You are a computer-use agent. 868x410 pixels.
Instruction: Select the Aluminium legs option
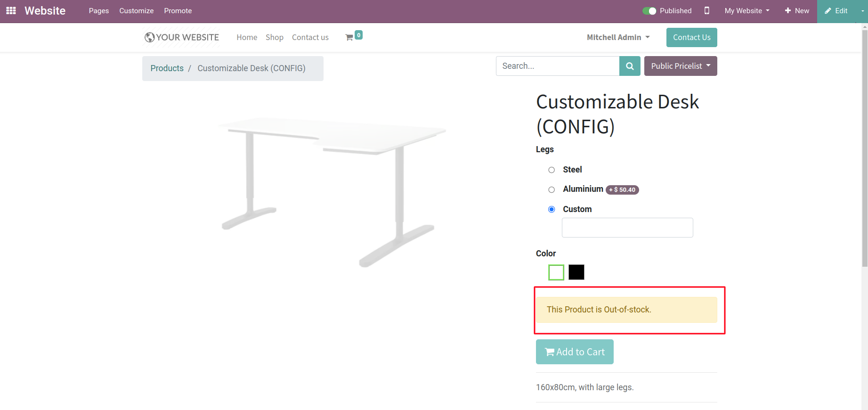[552, 189]
